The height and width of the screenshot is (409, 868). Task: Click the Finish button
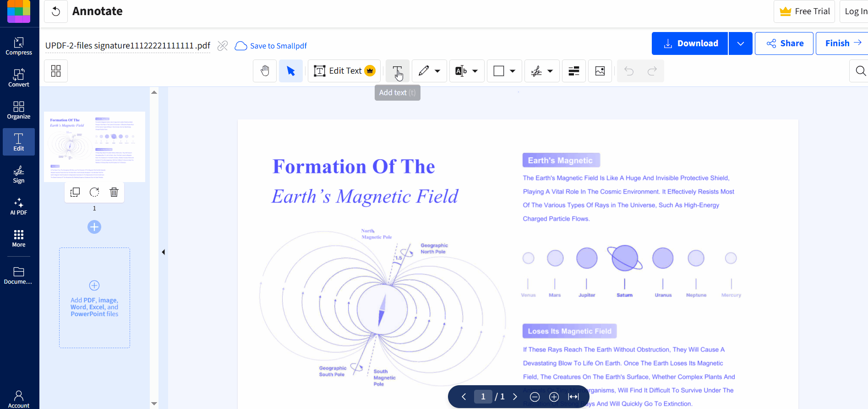(x=842, y=43)
